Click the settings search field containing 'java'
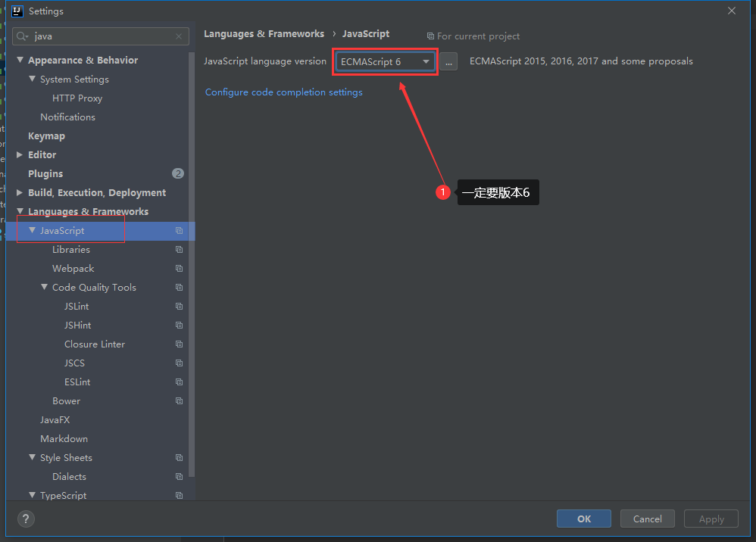 101,36
